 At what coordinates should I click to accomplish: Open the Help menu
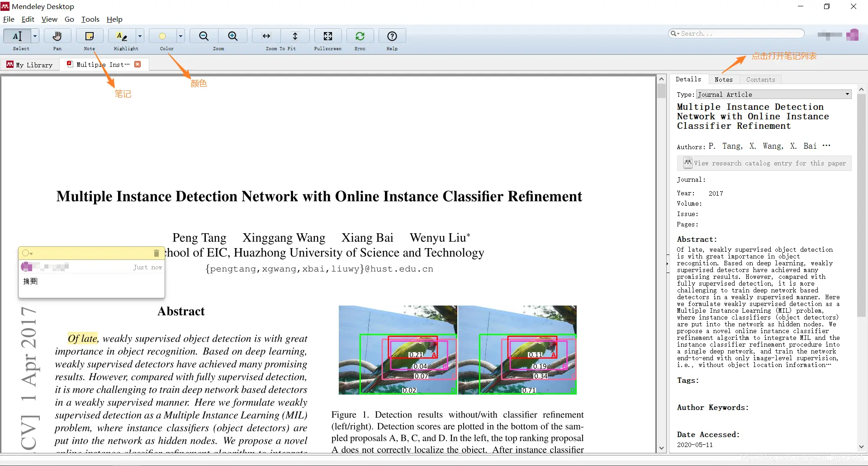click(114, 19)
